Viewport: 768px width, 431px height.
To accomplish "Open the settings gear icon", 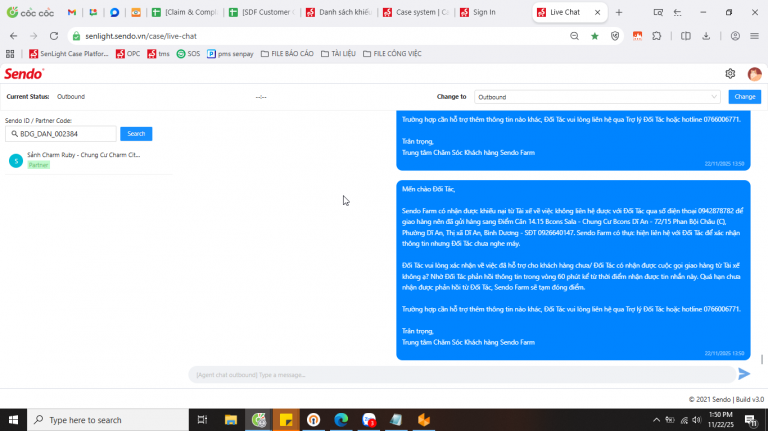I will coord(730,73).
